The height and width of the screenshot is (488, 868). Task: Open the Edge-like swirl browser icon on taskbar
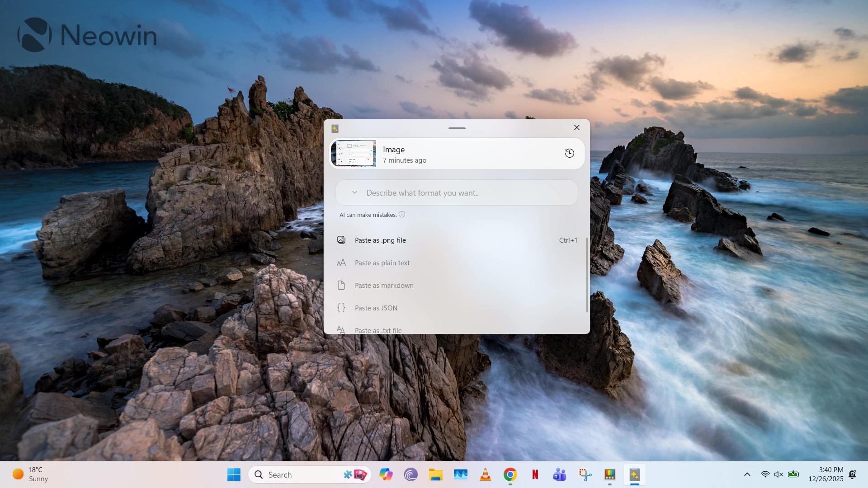point(410,474)
